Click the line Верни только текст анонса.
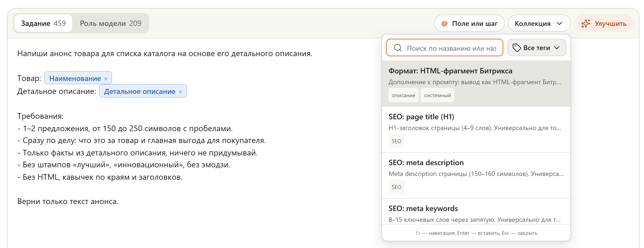Viewport: 644px width, 248px height. (68, 201)
